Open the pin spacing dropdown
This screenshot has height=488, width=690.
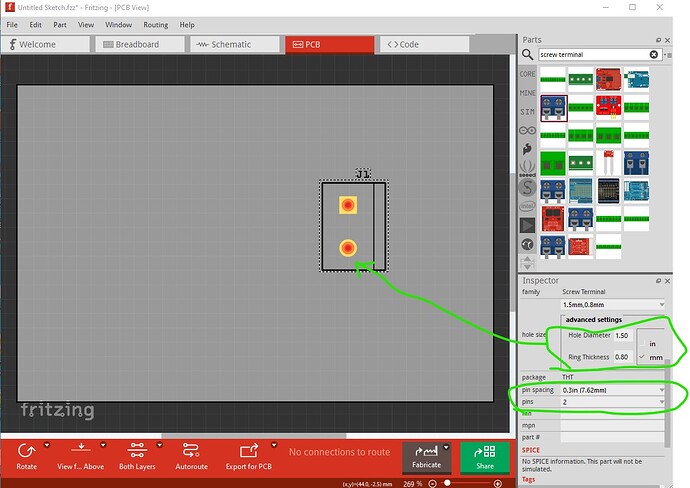pyautogui.click(x=613, y=390)
